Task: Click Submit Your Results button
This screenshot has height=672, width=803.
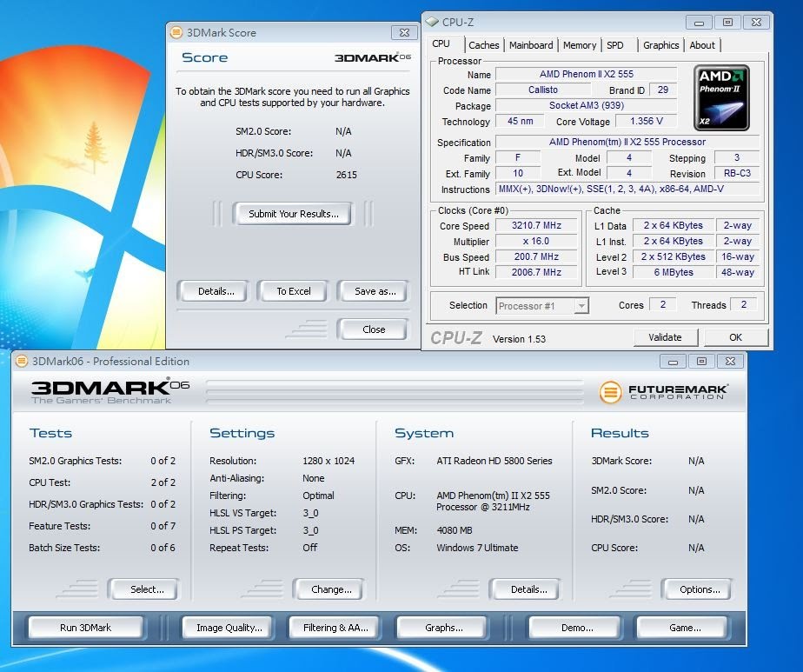Action: coord(294,214)
